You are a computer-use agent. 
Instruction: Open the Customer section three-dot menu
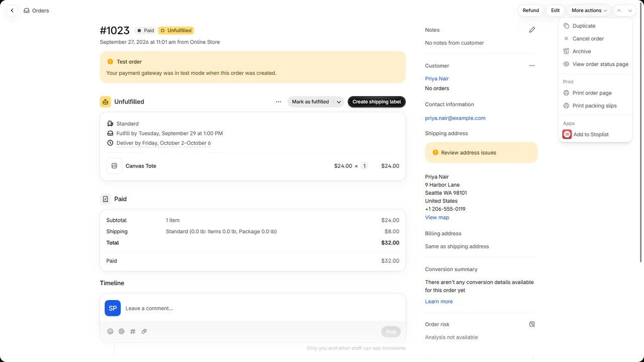(532, 66)
